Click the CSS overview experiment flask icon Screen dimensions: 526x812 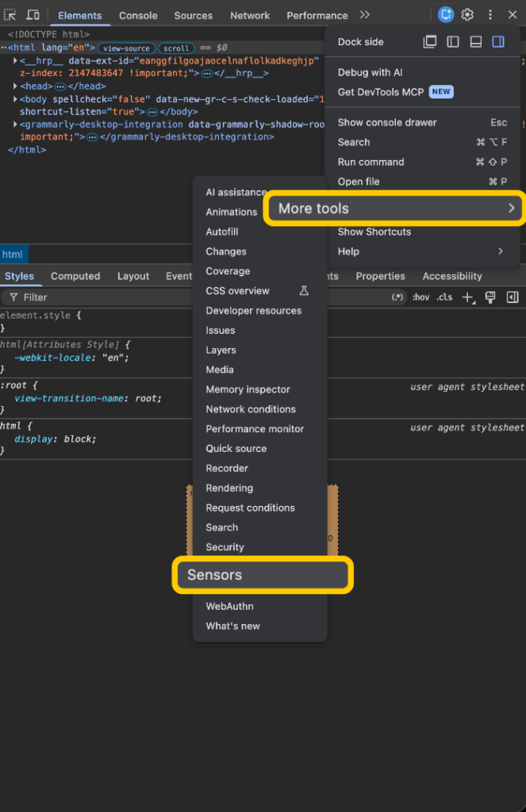point(304,290)
